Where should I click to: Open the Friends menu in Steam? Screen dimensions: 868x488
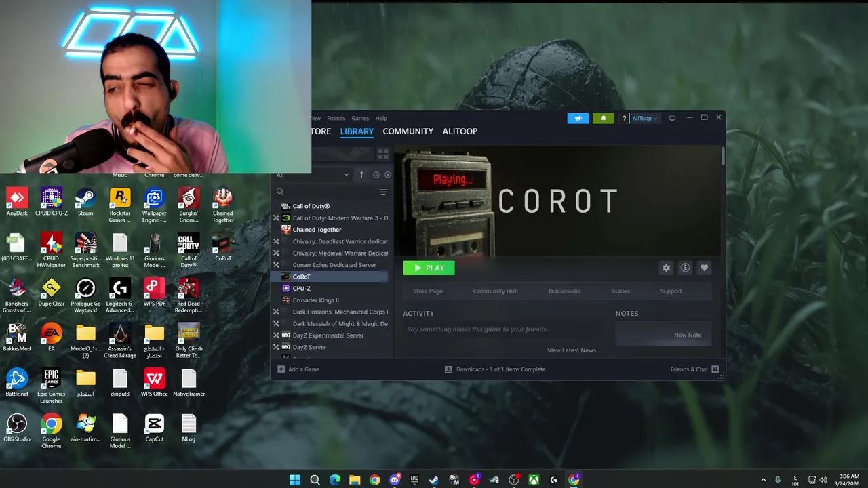(336, 118)
